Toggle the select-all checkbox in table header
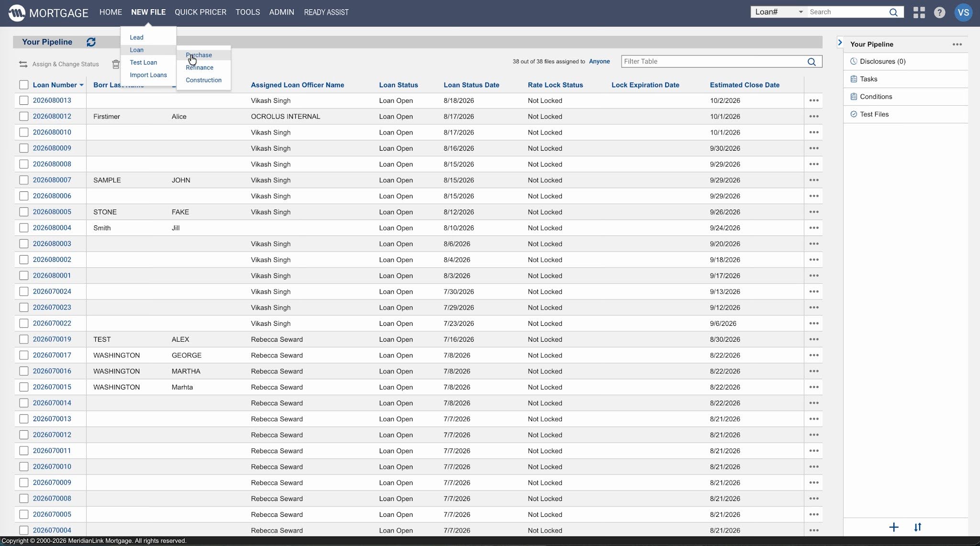 tap(23, 85)
